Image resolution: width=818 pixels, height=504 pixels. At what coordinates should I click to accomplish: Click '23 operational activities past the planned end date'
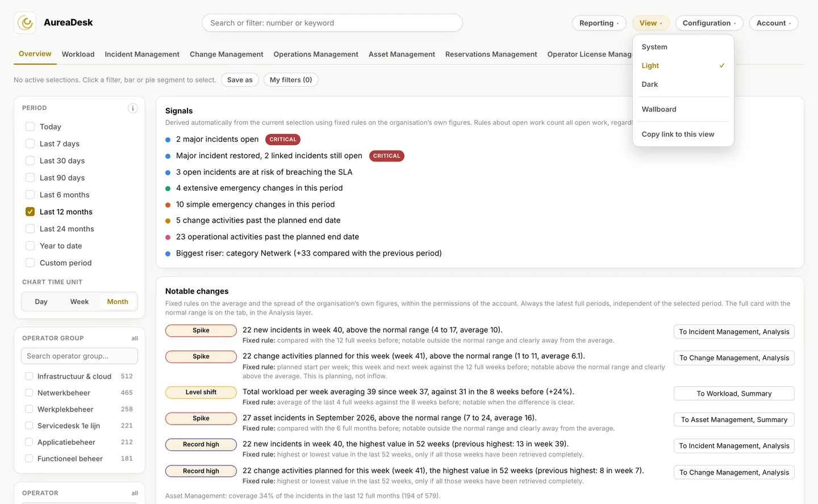click(268, 237)
